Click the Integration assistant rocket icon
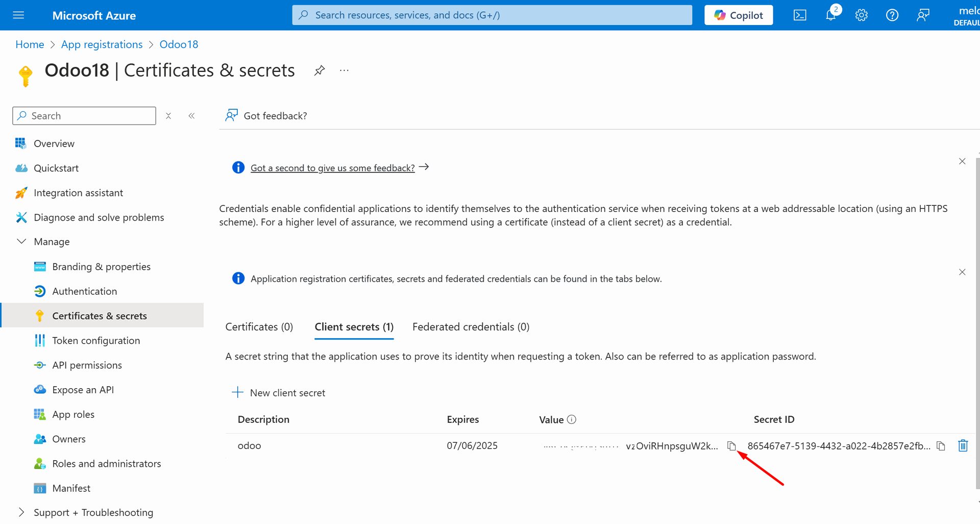This screenshot has height=524, width=980. point(21,193)
